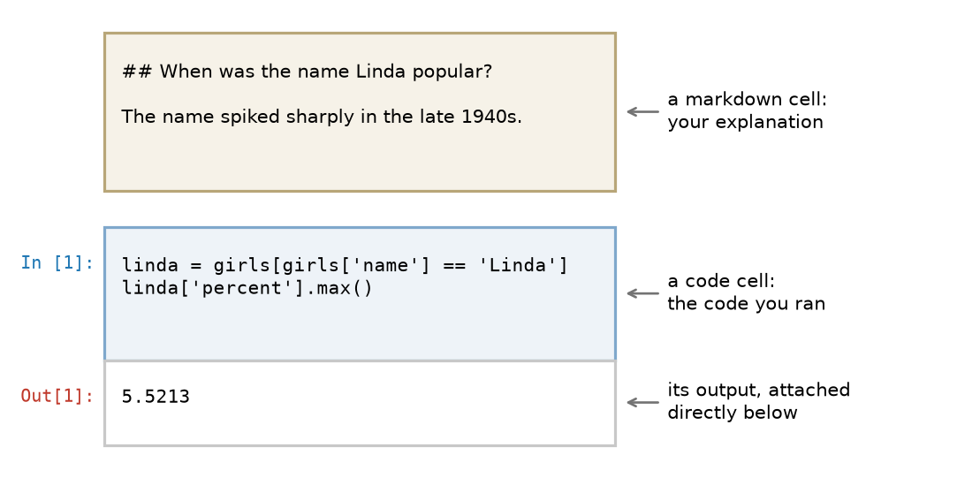Click the markdown heading about Linda popularity

(307, 72)
